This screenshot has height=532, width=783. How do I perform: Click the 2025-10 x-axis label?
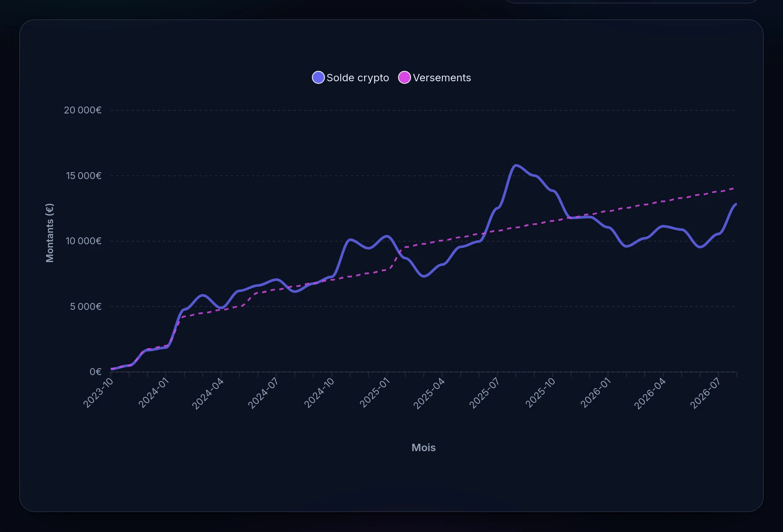click(540, 393)
